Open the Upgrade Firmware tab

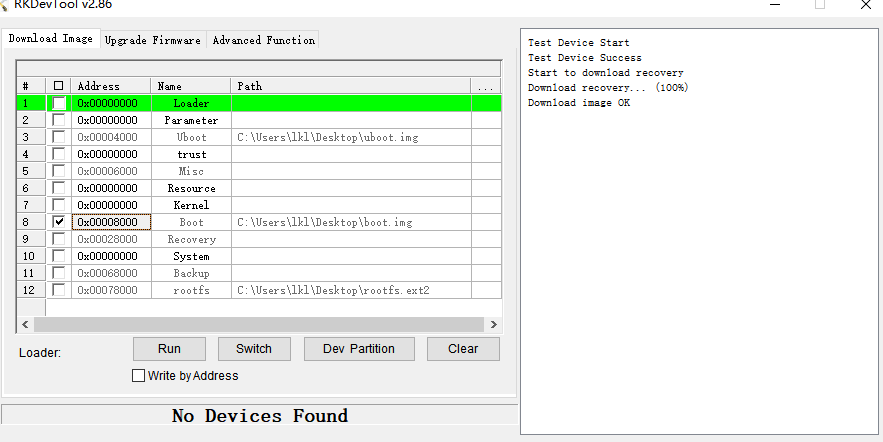153,40
